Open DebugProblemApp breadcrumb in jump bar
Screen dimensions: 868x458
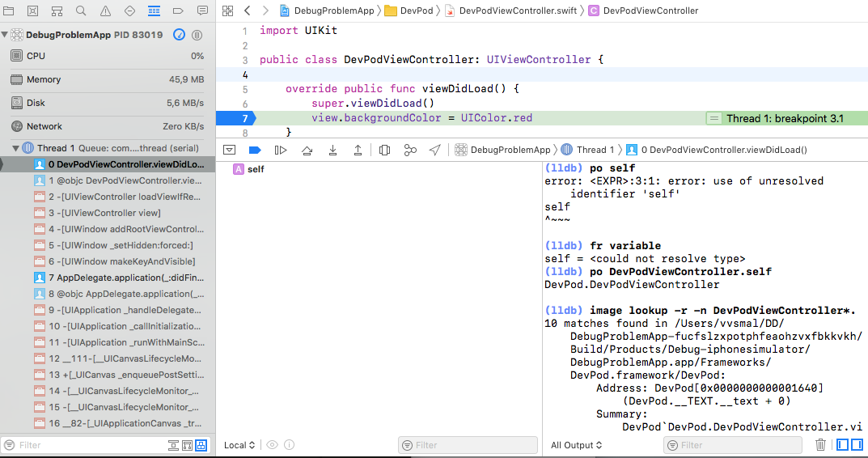327,11
